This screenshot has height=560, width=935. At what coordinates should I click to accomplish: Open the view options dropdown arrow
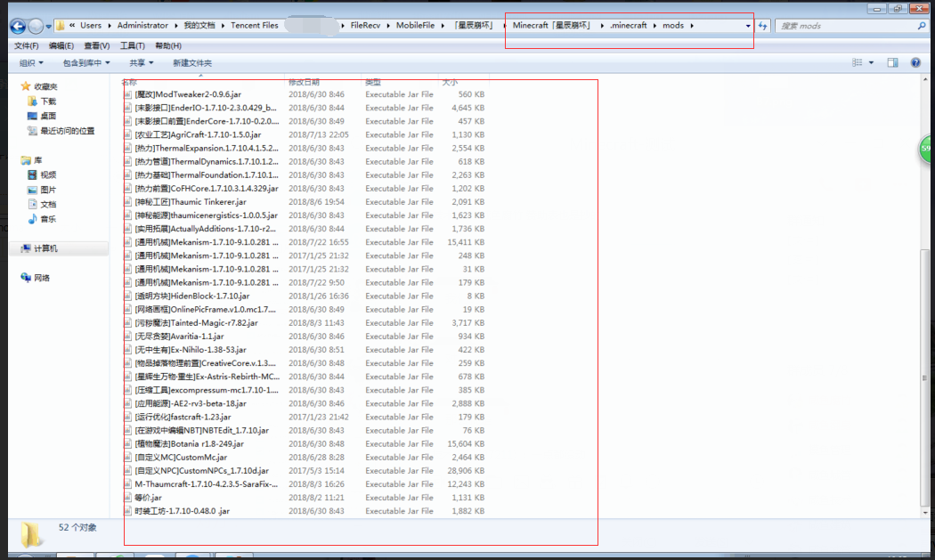pyautogui.click(x=871, y=63)
